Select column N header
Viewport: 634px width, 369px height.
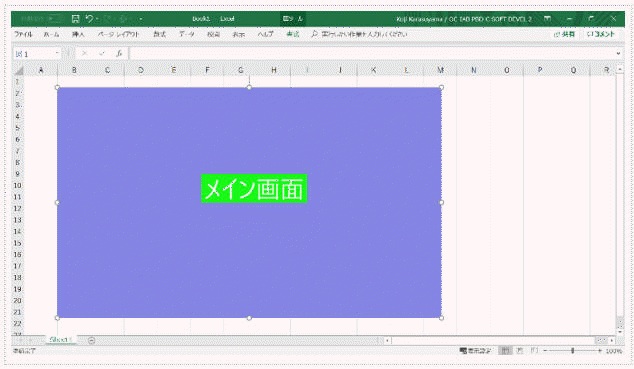[473, 70]
